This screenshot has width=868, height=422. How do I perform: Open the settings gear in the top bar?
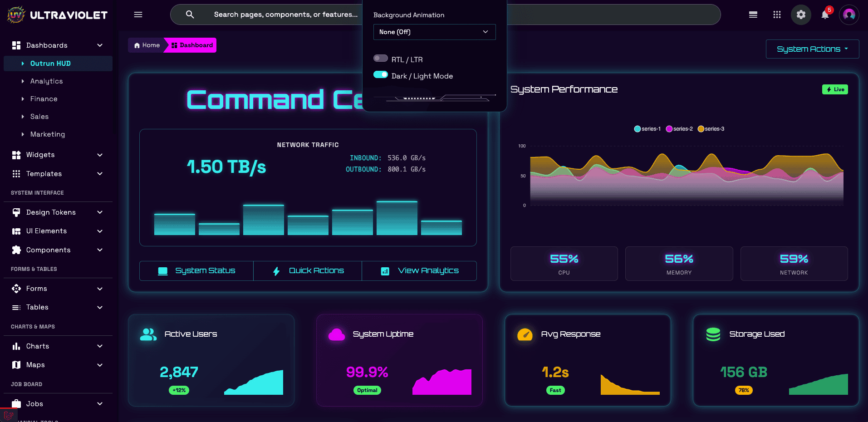[x=801, y=15]
